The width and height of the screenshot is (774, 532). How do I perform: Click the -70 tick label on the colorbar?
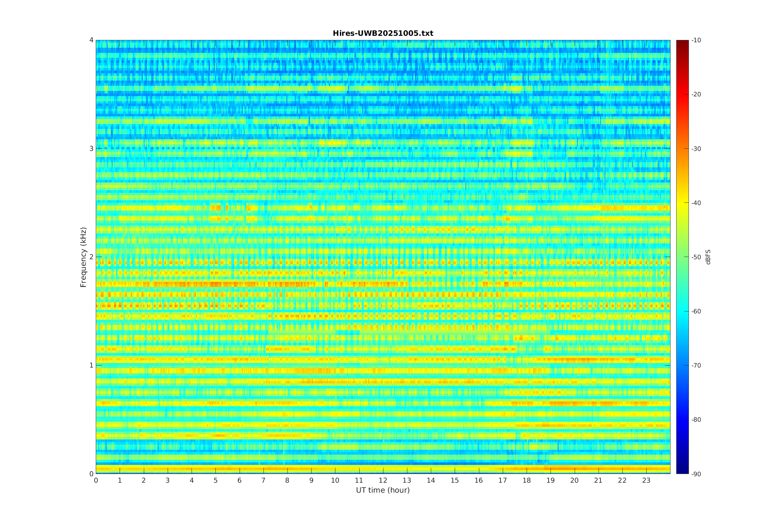point(696,365)
